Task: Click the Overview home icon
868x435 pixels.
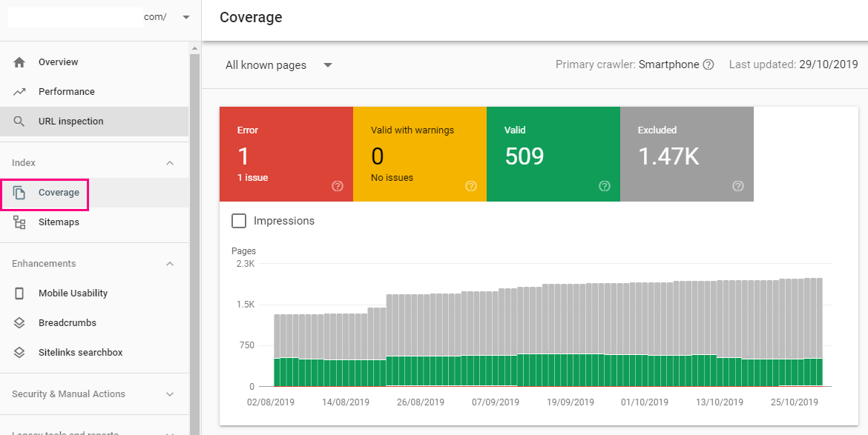Action: point(19,62)
